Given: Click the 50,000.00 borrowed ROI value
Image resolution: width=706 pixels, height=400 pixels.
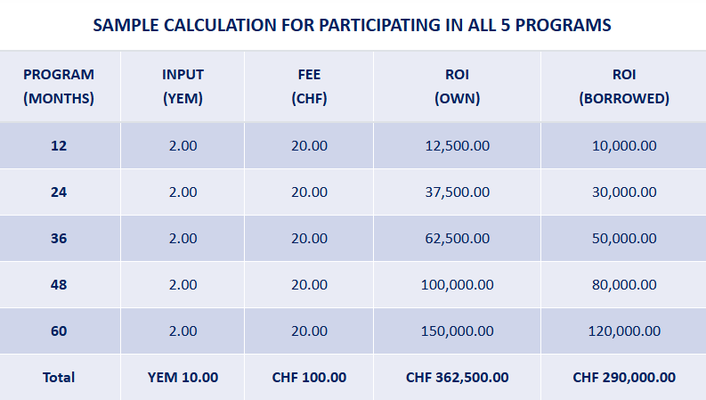Looking at the screenshot, I should [624, 238].
